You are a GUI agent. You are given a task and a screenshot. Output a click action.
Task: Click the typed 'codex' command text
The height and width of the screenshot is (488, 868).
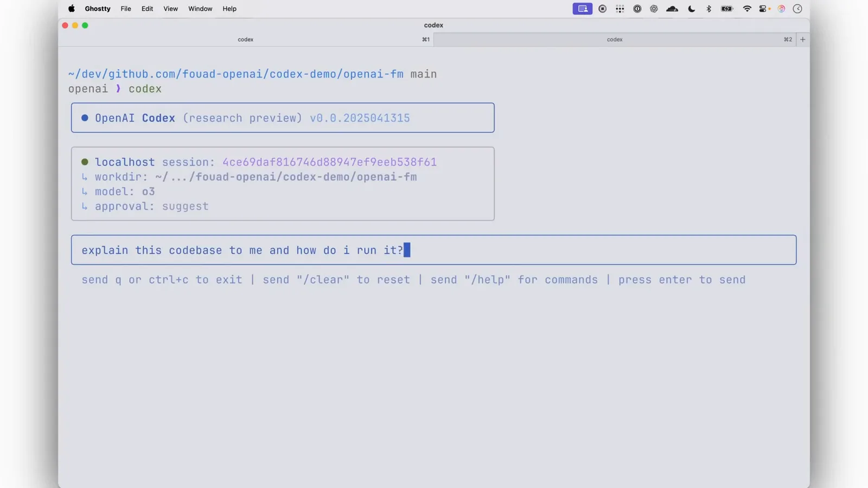pyautogui.click(x=145, y=89)
